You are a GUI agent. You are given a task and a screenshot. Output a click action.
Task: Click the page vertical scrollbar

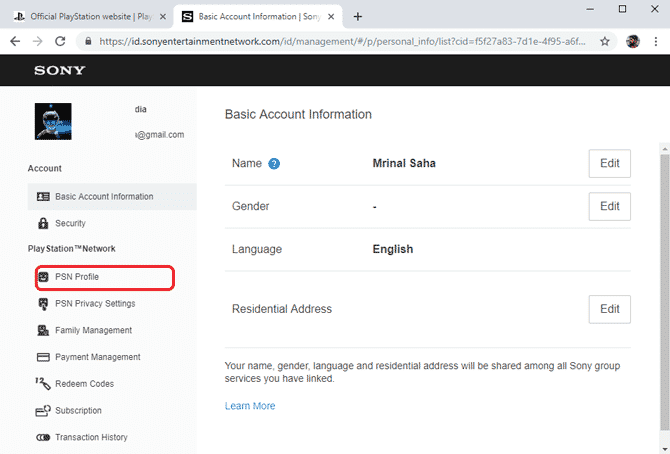(664, 293)
